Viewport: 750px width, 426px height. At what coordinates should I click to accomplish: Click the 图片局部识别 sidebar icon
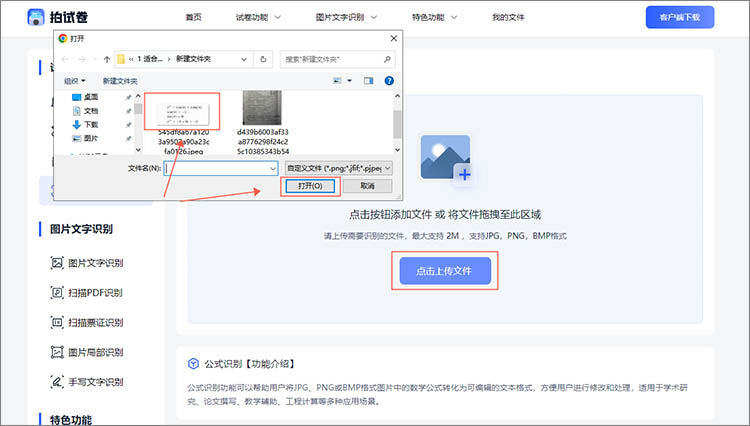click(x=56, y=352)
